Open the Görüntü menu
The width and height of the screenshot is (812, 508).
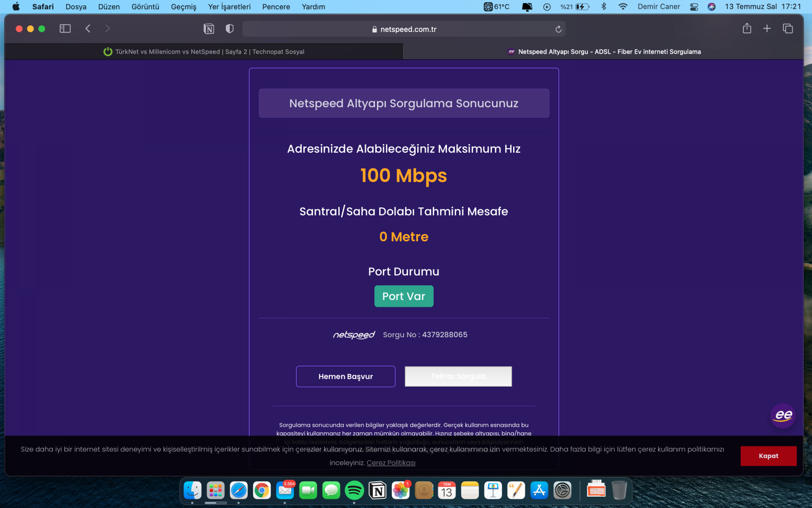coord(145,7)
